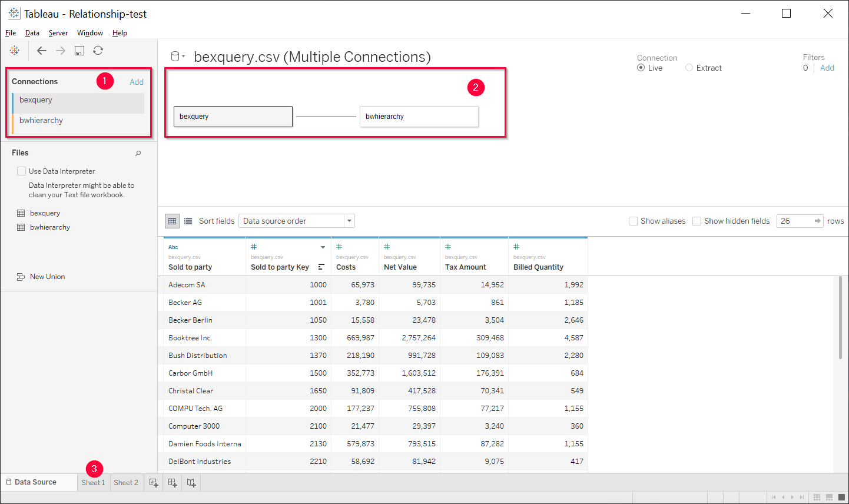Open the Data menu
The image size is (849, 504).
click(x=32, y=33)
